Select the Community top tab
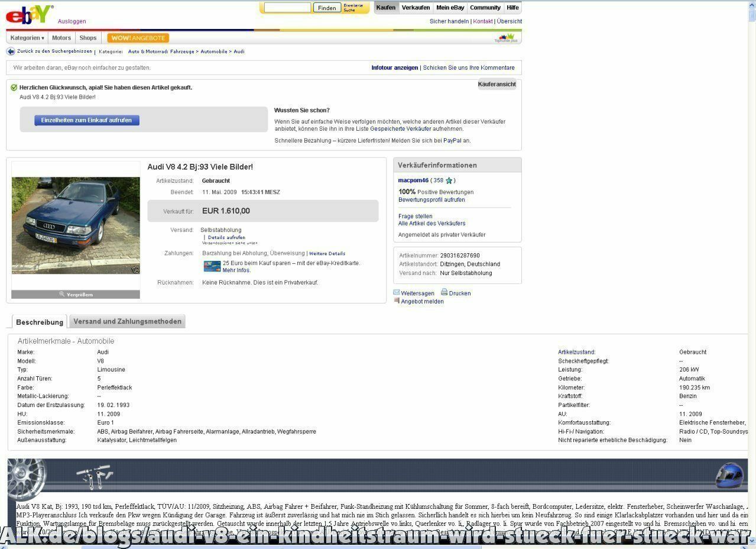 click(485, 8)
